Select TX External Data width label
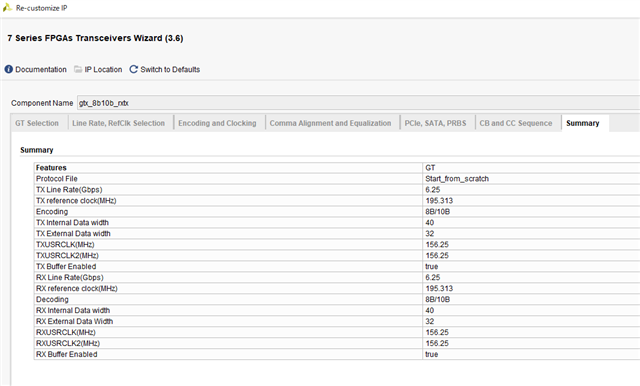This screenshot has width=640, height=386. click(73, 234)
